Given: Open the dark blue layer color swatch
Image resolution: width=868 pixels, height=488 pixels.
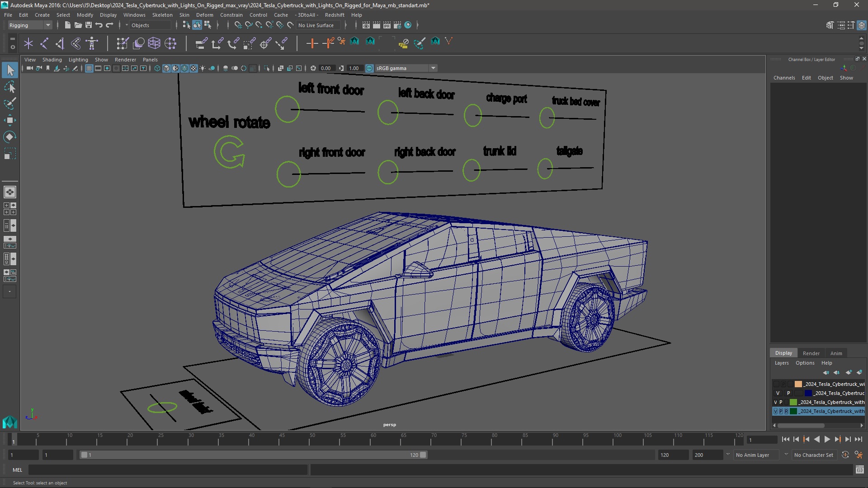Looking at the screenshot, I should click(x=808, y=393).
